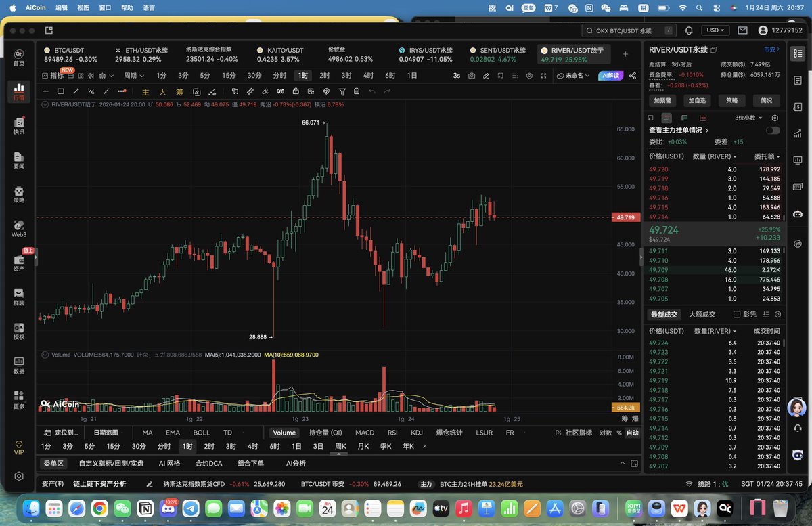Toggle the 主力挂单 switch on
Image resolution: width=812 pixels, height=526 pixels.
(772, 130)
